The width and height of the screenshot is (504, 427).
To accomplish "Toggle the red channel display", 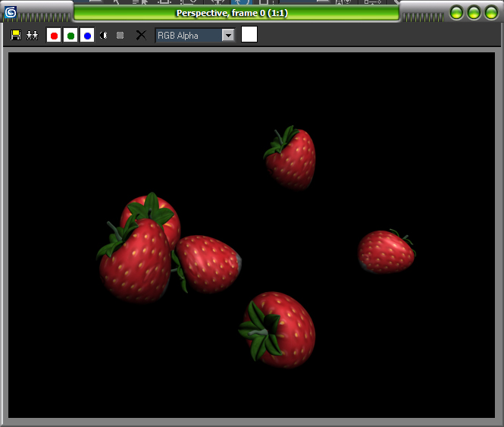I will tap(54, 35).
